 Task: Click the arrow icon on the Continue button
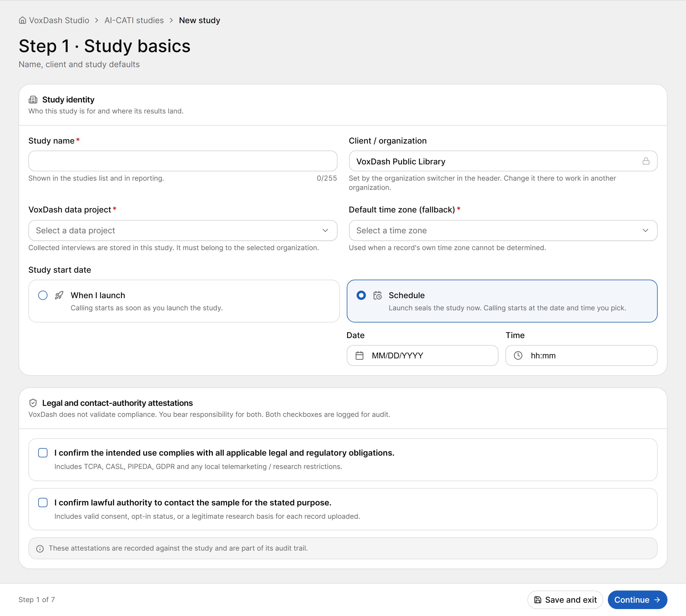tap(657, 600)
